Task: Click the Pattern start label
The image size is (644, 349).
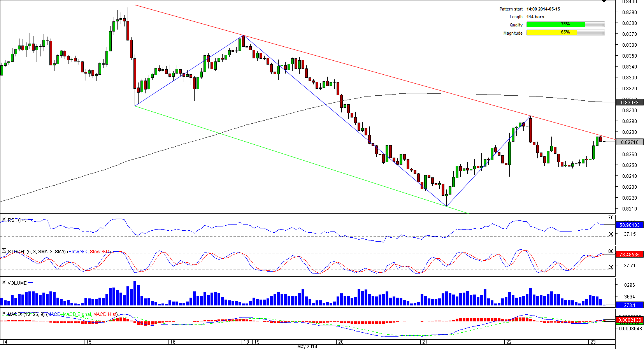Action: point(511,9)
